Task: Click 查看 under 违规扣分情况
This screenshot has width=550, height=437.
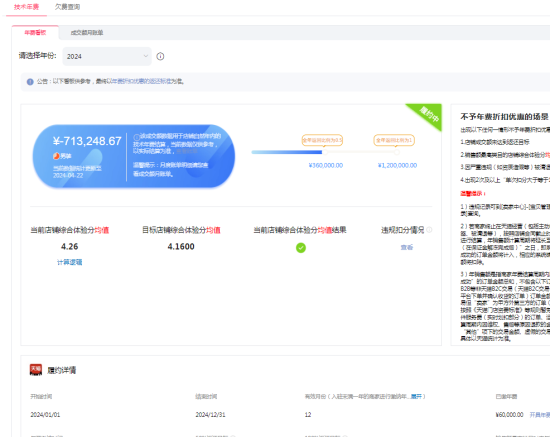Action: tap(407, 248)
